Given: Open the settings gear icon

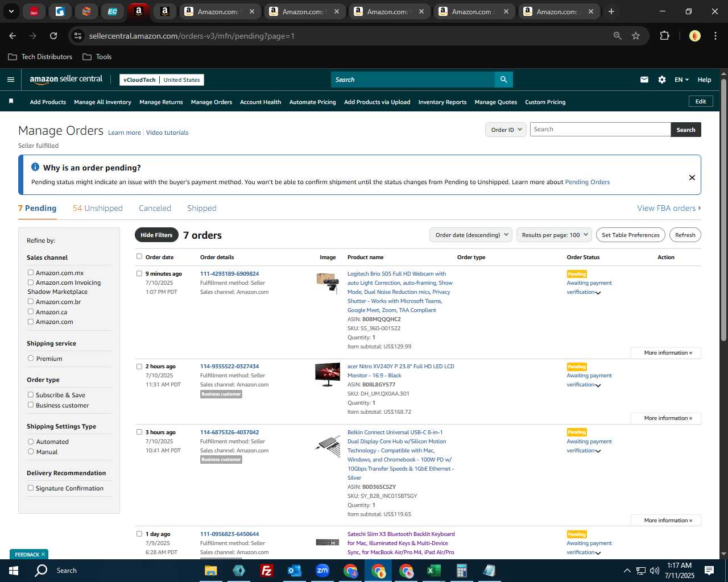Looking at the screenshot, I should click(x=662, y=80).
